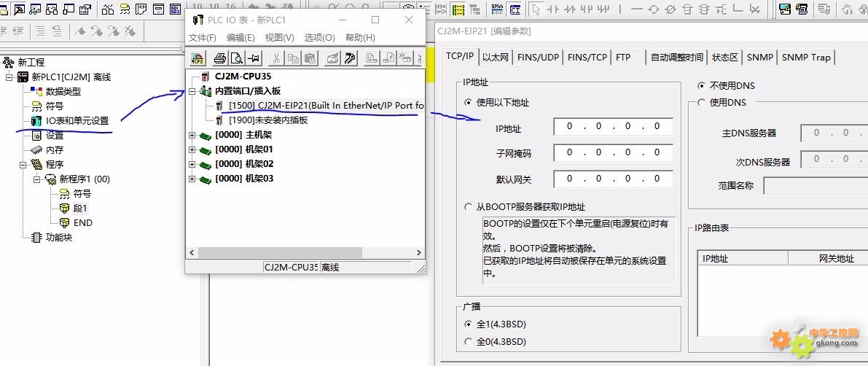Switch to the SNMP Trap tab

pos(806,58)
